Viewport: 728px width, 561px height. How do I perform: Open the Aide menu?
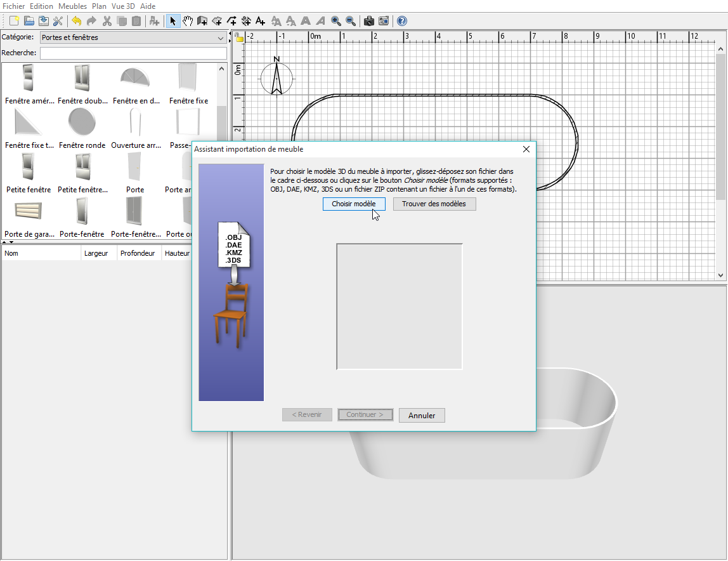[x=148, y=6]
